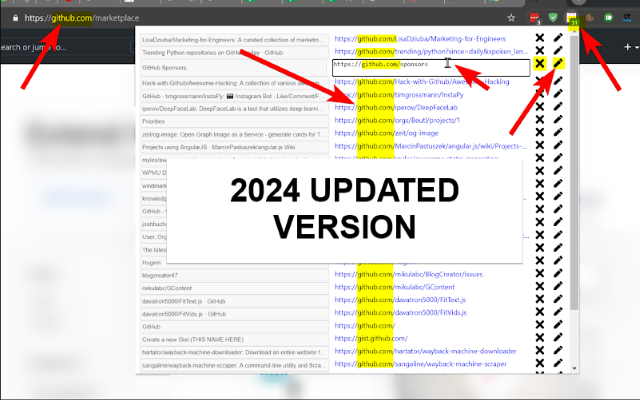Viewport: 640px width, 400px height.
Task: Open the red extension icon with badge 3
Action: click(x=534, y=18)
